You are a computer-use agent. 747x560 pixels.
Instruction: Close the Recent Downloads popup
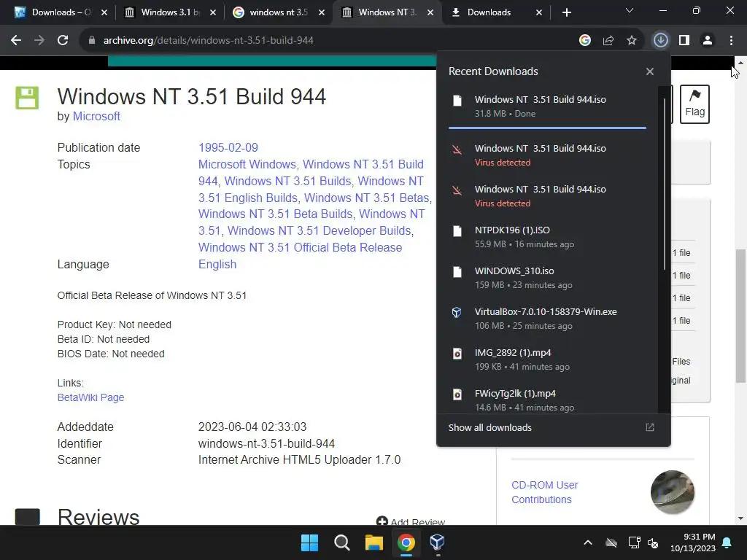650,71
